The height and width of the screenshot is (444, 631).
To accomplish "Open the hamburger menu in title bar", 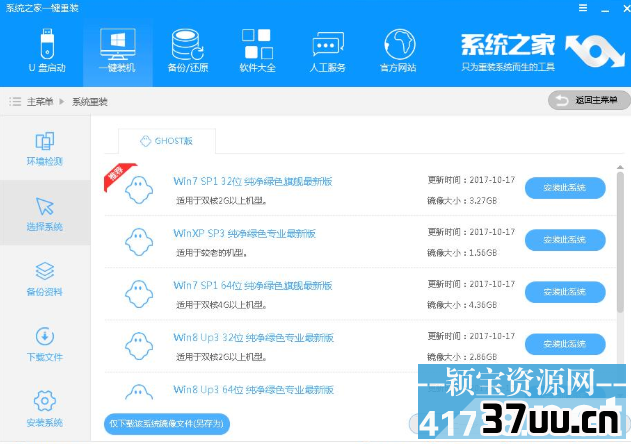I will [583, 8].
